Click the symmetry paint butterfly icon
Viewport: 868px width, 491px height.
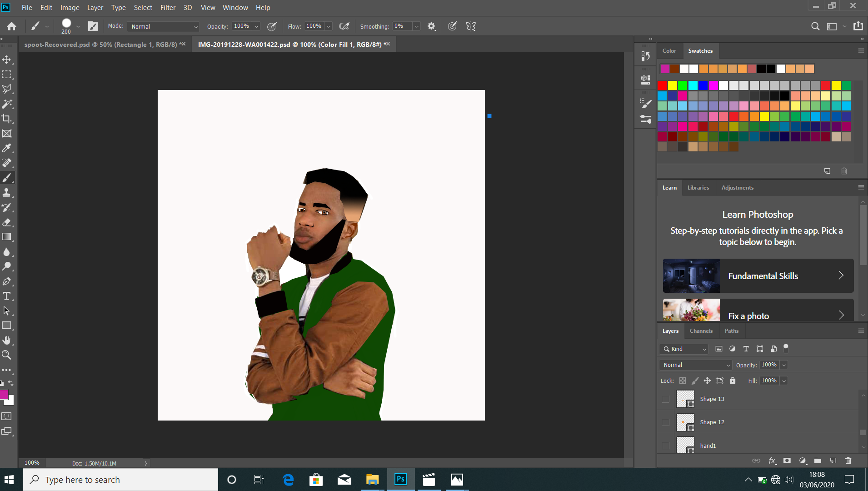[x=471, y=26]
